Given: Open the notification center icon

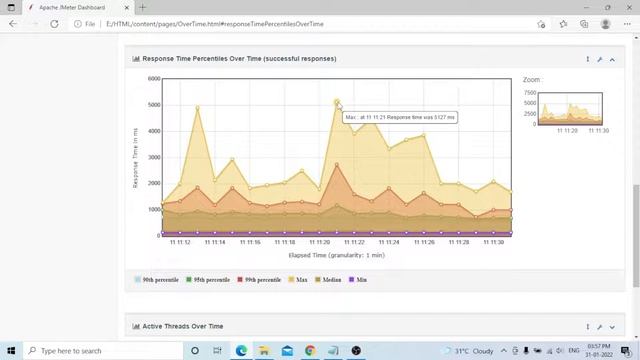Looking at the screenshot, I should [x=625, y=351].
